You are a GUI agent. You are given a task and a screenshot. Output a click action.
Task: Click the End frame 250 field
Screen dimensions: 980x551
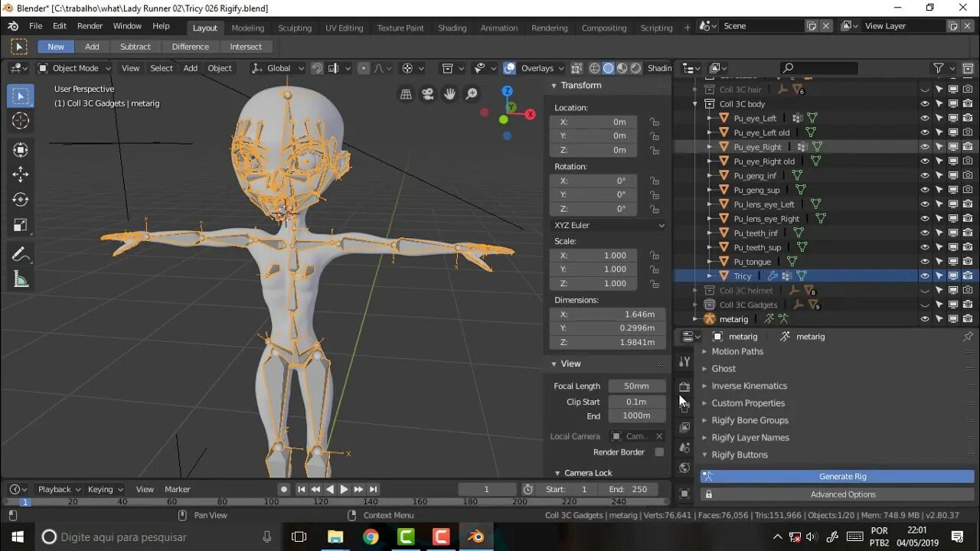point(628,489)
